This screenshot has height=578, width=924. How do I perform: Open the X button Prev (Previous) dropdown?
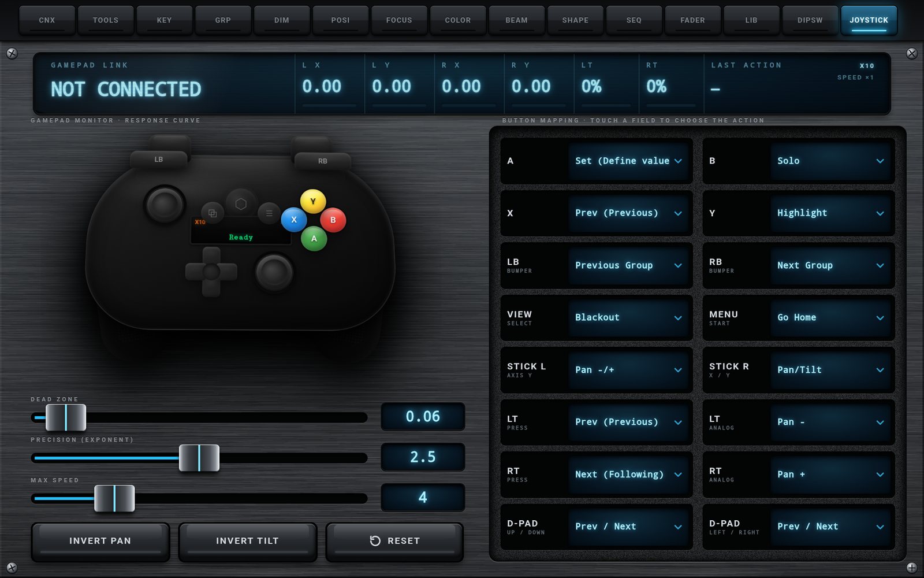pos(629,213)
